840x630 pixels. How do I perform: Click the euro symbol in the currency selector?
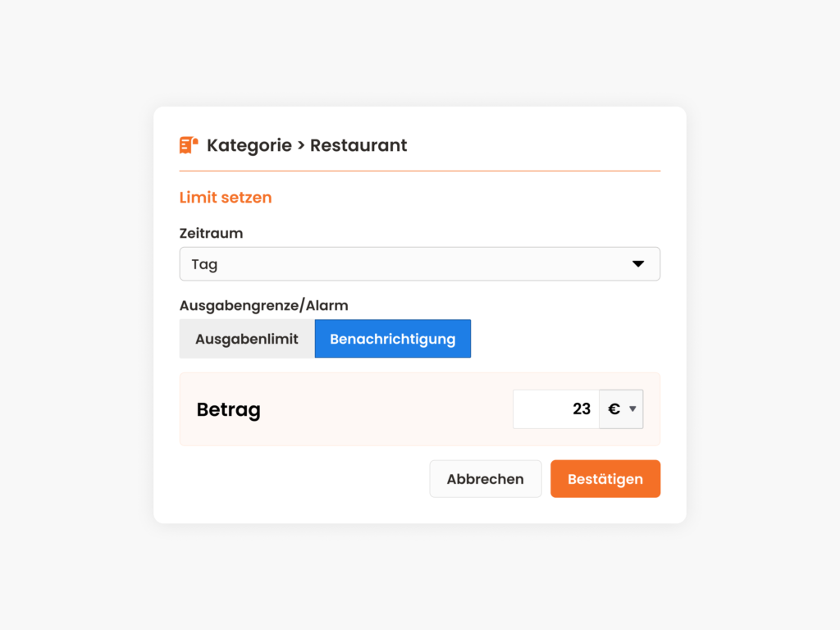point(614,409)
